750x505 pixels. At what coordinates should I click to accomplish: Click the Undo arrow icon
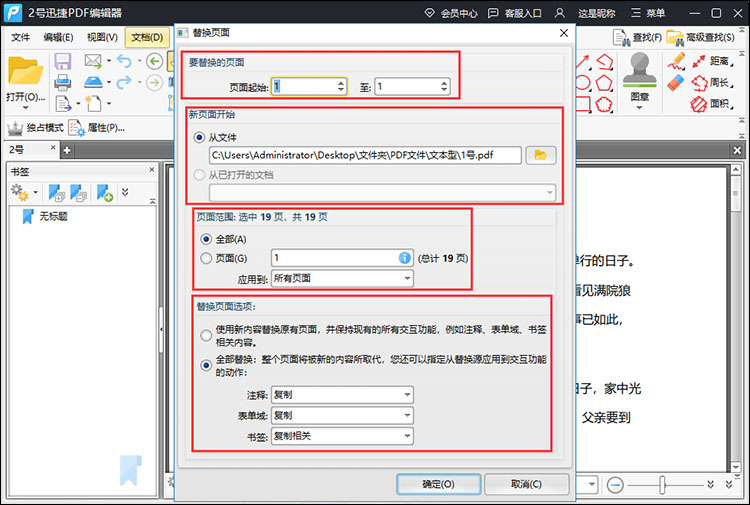[x=124, y=61]
